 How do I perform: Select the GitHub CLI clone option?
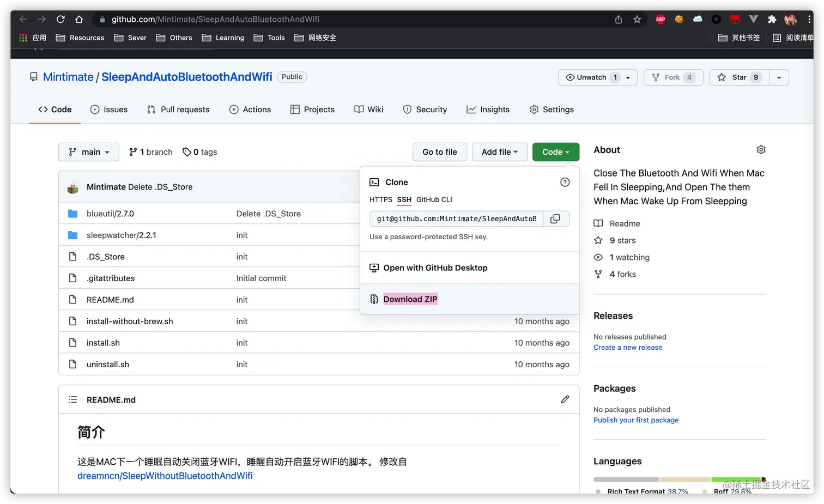434,199
